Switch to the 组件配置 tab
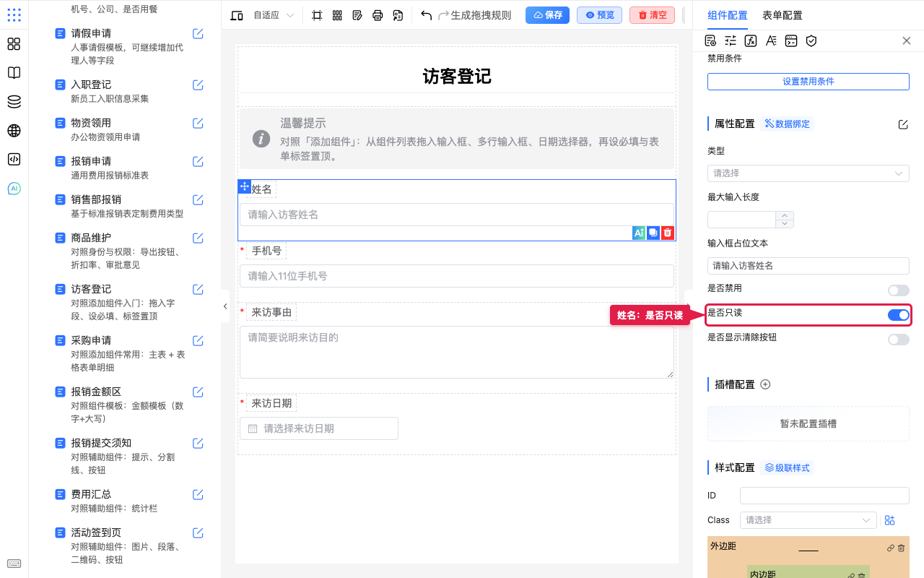 coord(728,15)
